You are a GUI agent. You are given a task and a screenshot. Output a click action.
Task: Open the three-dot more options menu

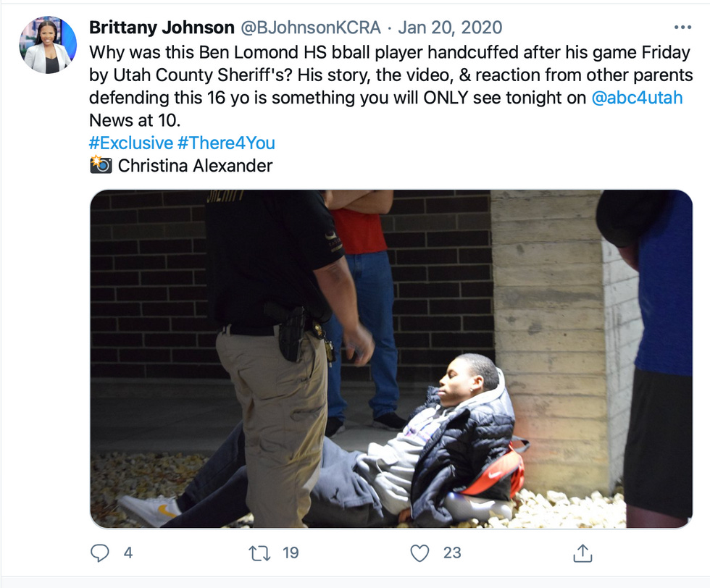[682, 28]
